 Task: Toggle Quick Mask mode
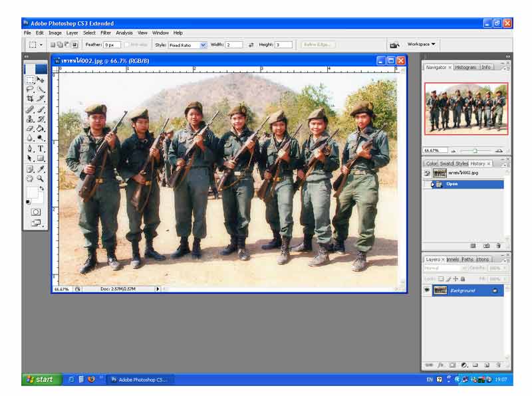tap(35, 212)
